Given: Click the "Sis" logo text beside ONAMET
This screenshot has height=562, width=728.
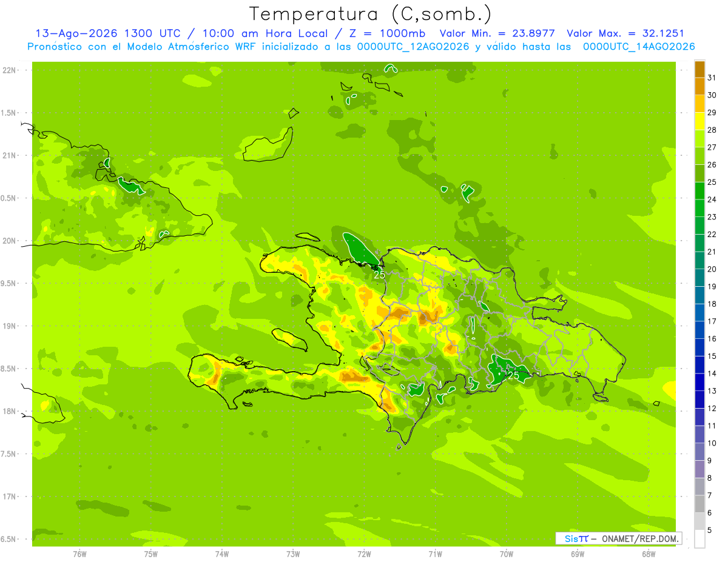Looking at the screenshot, I should point(571,538).
